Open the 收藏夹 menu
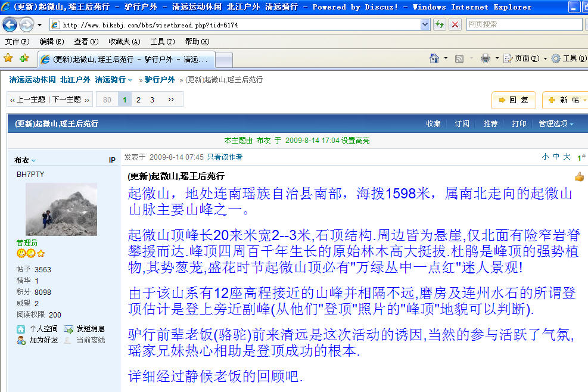588x392 pixels. pyautogui.click(x=124, y=42)
